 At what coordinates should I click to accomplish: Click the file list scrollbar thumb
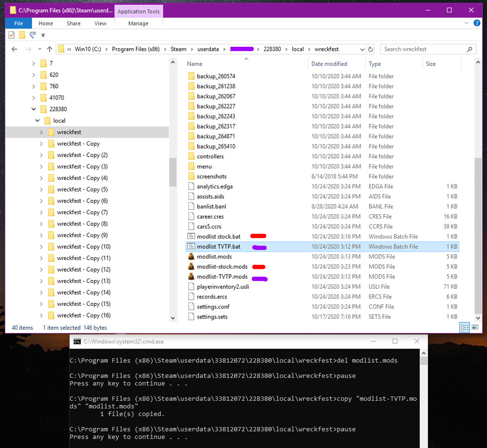(478, 236)
